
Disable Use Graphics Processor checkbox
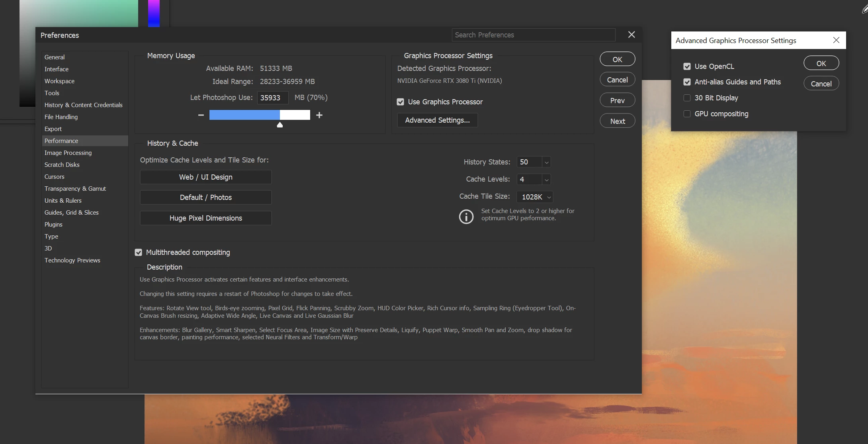[401, 102]
